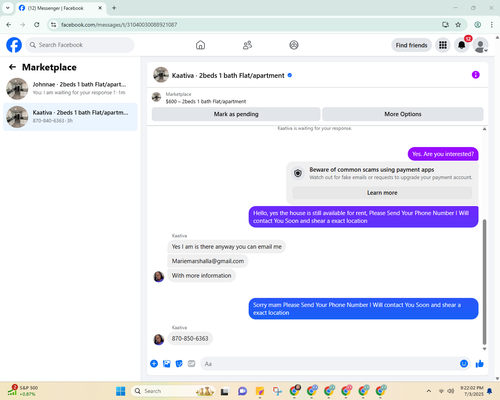Open the Facebook menu grid icon
Screen dimensions: 500x400
[x=443, y=45]
